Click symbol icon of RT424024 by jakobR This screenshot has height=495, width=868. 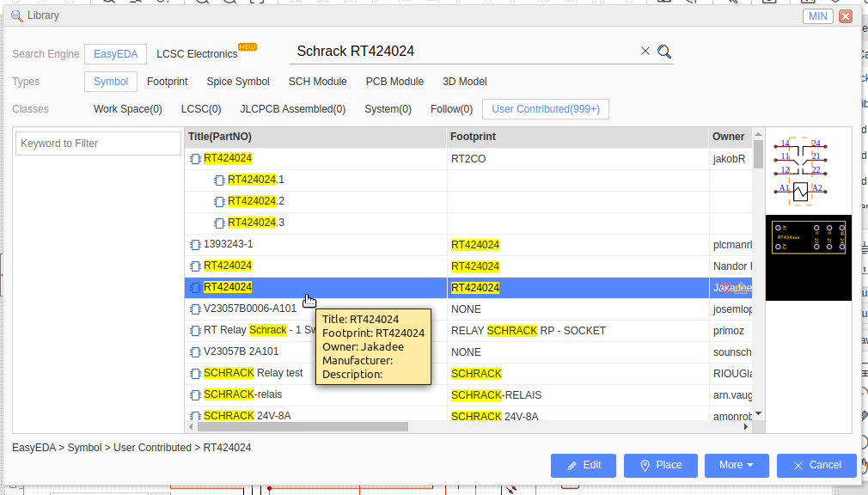[x=195, y=159]
